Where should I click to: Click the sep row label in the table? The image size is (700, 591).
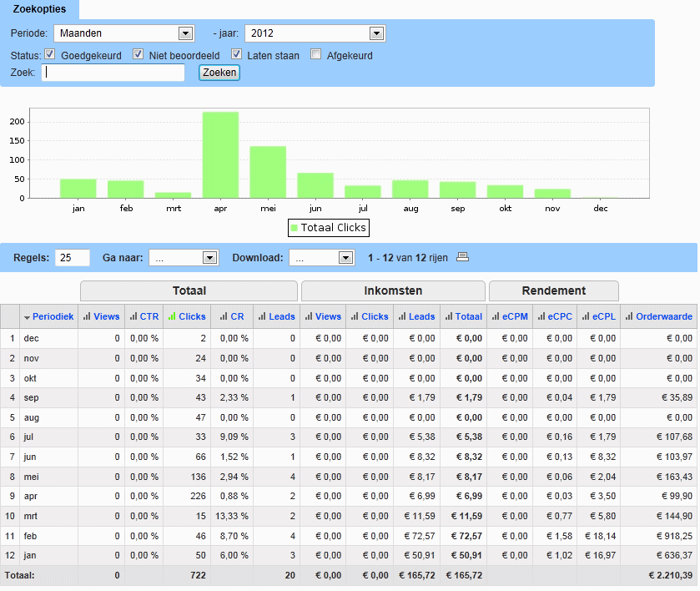click(x=31, y=397)
